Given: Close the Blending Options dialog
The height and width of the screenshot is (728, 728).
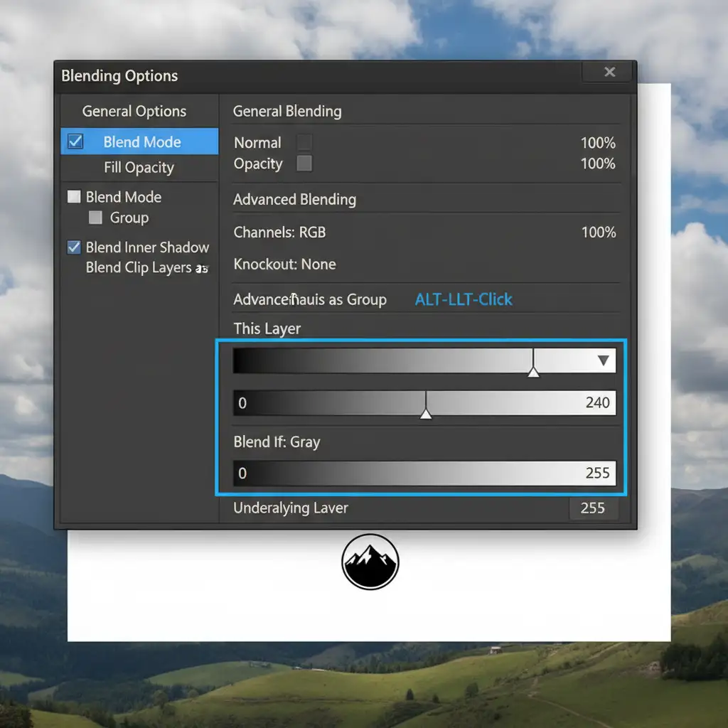Looking at the screenshot, I should [x=609, y=72].
